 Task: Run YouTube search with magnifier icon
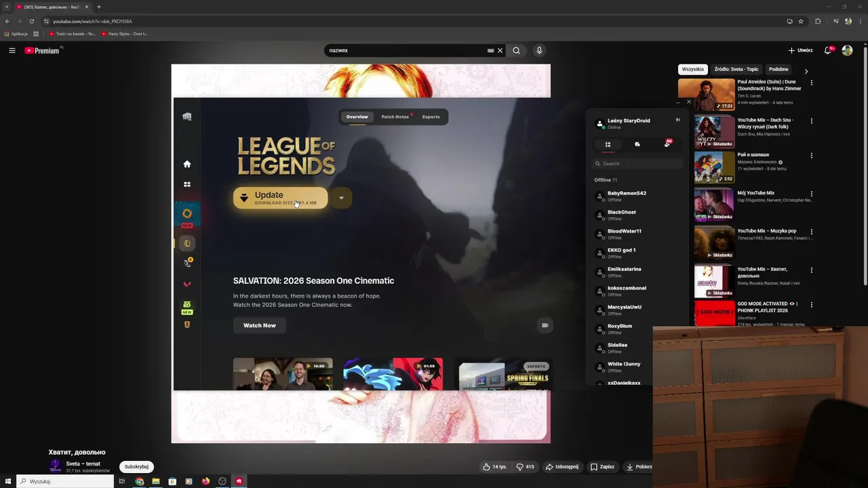click(516, 50)
